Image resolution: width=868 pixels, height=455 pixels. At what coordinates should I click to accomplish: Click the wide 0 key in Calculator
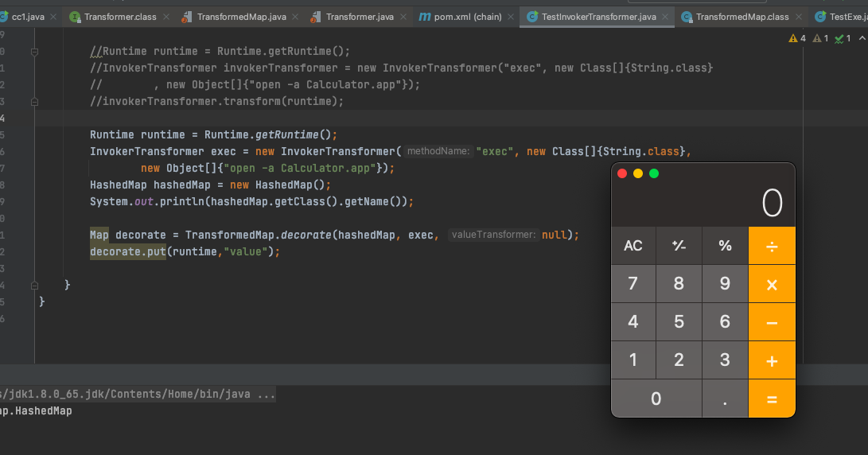click(x=656, y=399)
